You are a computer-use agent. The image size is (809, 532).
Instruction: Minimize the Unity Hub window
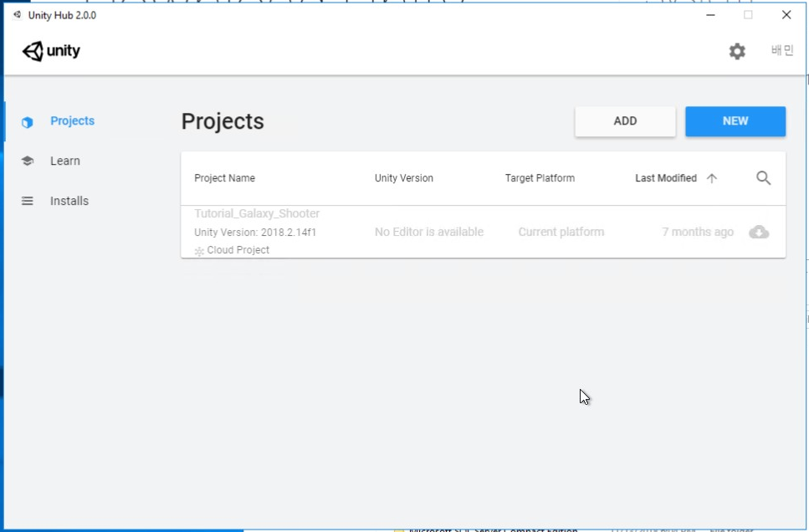pos(710,15)
